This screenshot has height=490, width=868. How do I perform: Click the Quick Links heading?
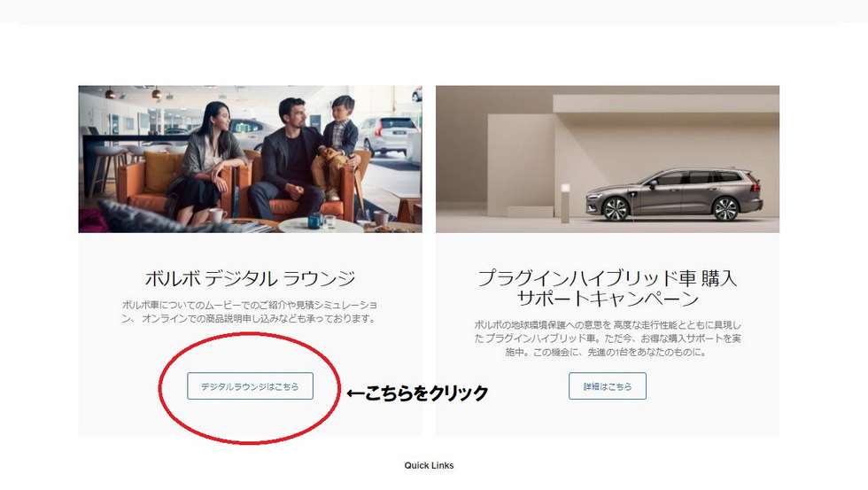click(429, 466)
